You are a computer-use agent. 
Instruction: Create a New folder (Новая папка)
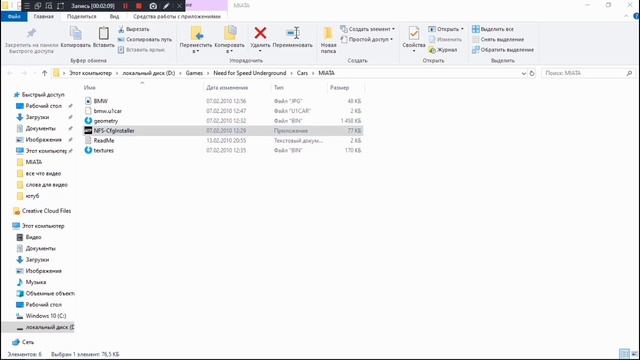(328, 40)
